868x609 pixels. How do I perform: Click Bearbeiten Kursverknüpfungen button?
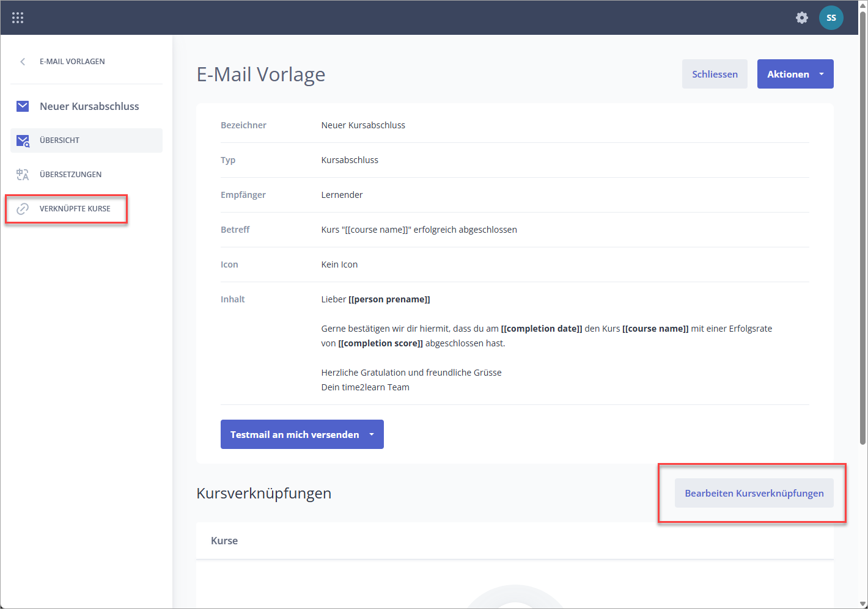[x=754, y=493]
